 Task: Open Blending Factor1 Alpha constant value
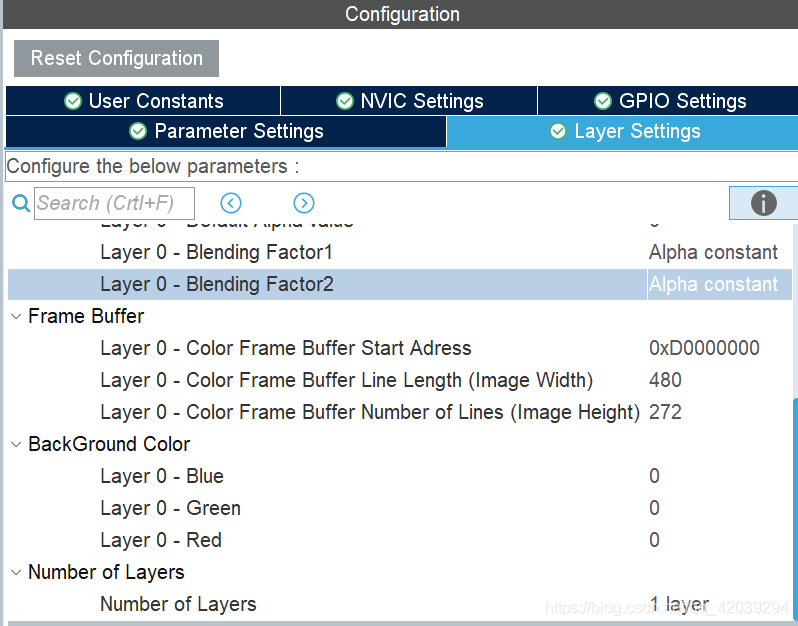tap(713, 252)
